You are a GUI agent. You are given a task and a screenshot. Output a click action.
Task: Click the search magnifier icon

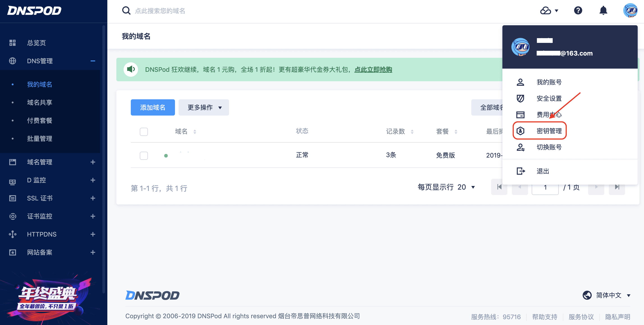coord(126,11)
